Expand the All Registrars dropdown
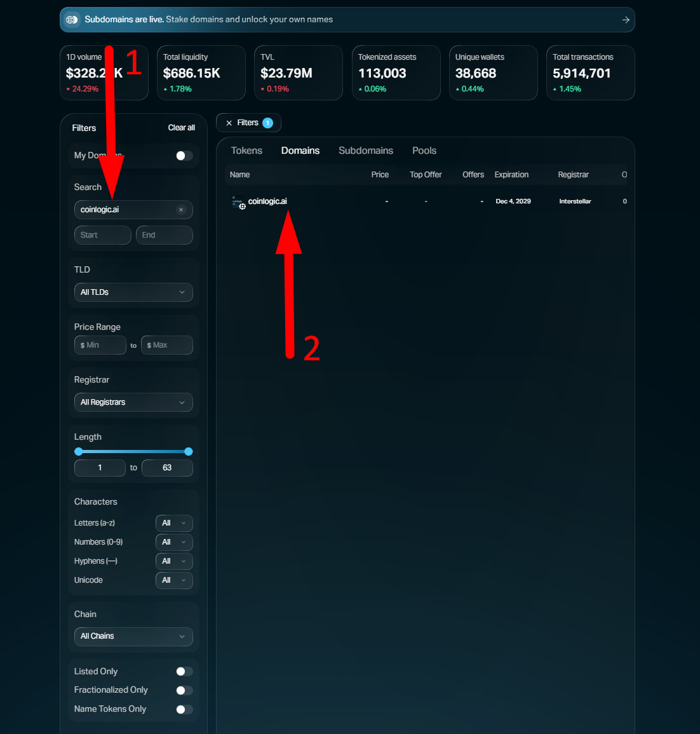Screen dimensions: 700x734 point(133,402)
